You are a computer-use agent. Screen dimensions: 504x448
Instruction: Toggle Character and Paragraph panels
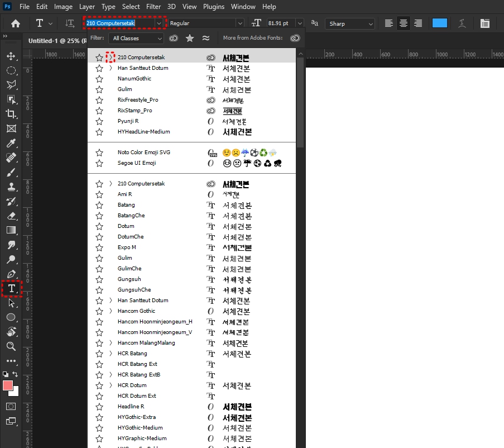pos(484,23)
